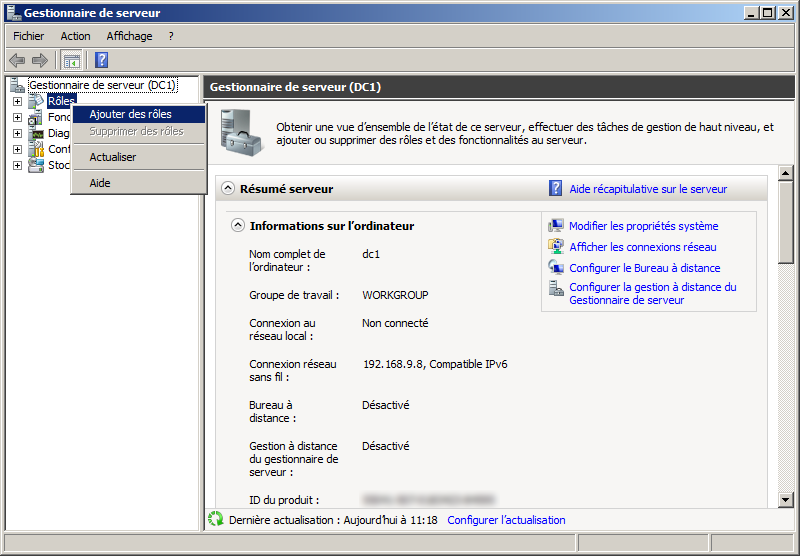Click the Stockage node icon in tree
This screenshot has height=556, width=800.
(x=37, y=165)
